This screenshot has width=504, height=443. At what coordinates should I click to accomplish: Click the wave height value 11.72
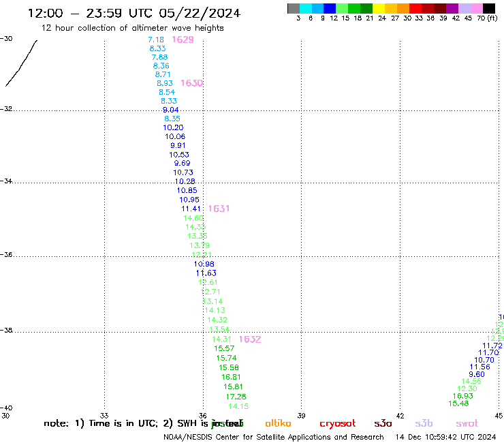coord(492,346)
